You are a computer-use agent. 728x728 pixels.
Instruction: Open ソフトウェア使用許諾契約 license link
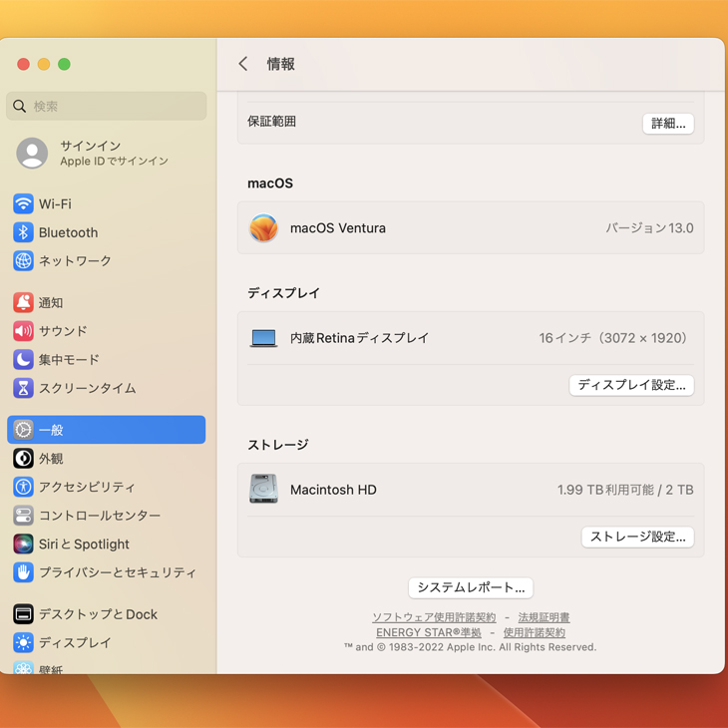[434, 617]
